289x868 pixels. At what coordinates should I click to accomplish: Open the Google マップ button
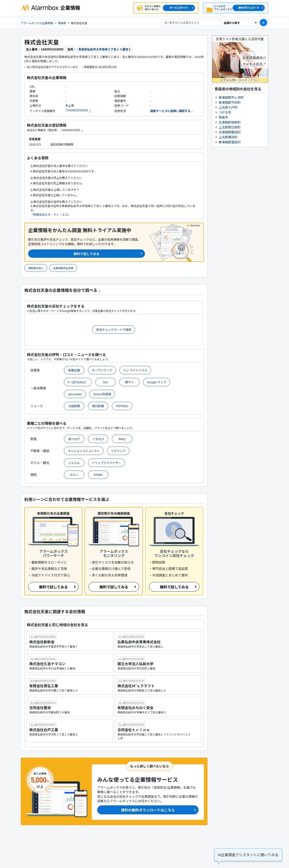click(156, 382)
